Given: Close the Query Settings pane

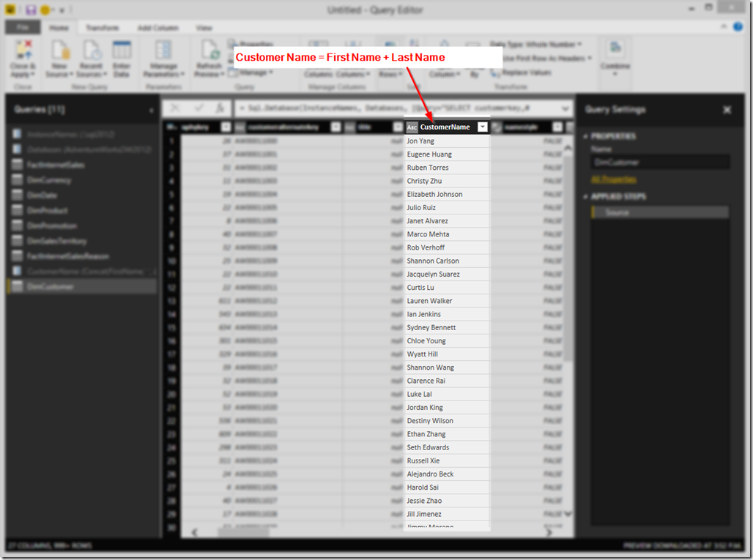Looking at the screenshot, I should click(x=727, y=110).
